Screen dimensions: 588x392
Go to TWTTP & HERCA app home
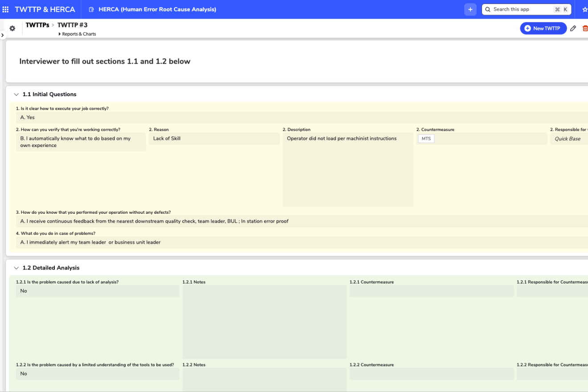(45, 9)
